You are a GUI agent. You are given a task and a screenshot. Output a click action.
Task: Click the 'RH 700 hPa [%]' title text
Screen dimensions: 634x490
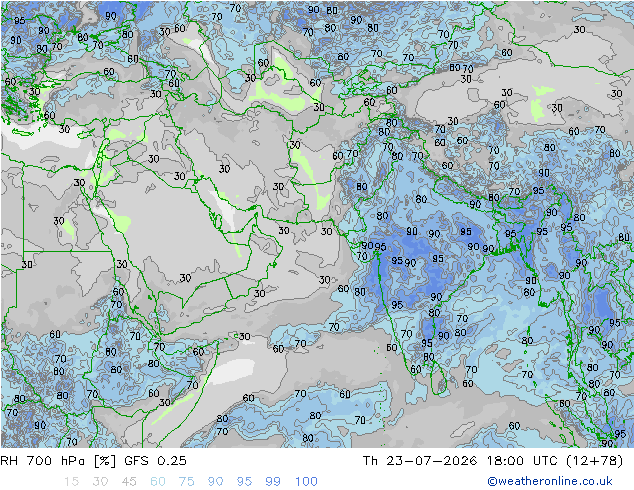coord(58,461)
